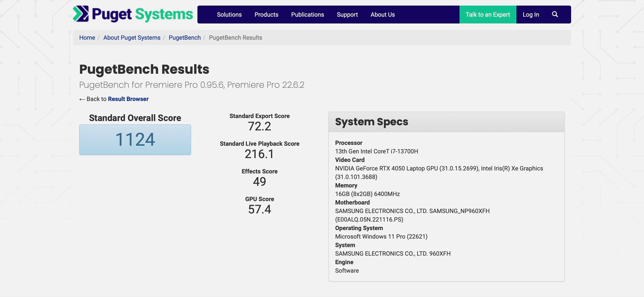Open the Publications menu

(308, 14)
